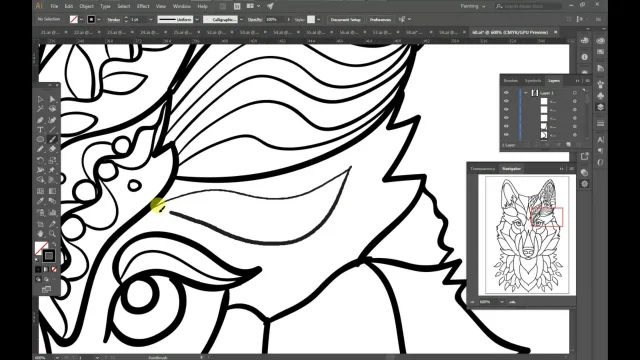The width and height of the screenshot is (640, 360).
Task: Switch to the Brushes panel tab
Action: click(x=511, y=80)
